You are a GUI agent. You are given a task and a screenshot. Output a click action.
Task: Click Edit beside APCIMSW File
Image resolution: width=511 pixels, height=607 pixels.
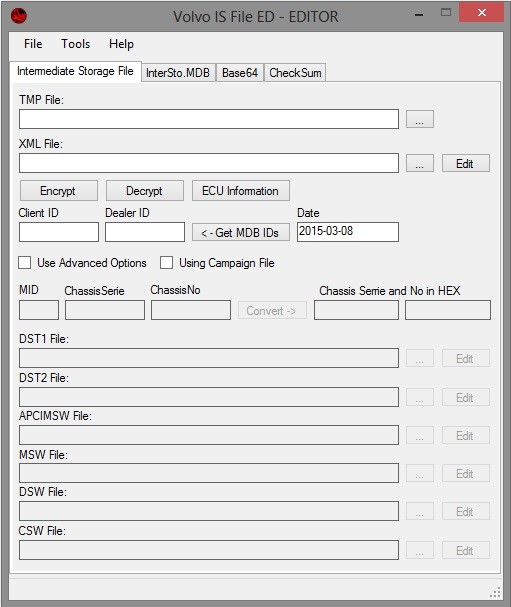click(x=466, y=436)
